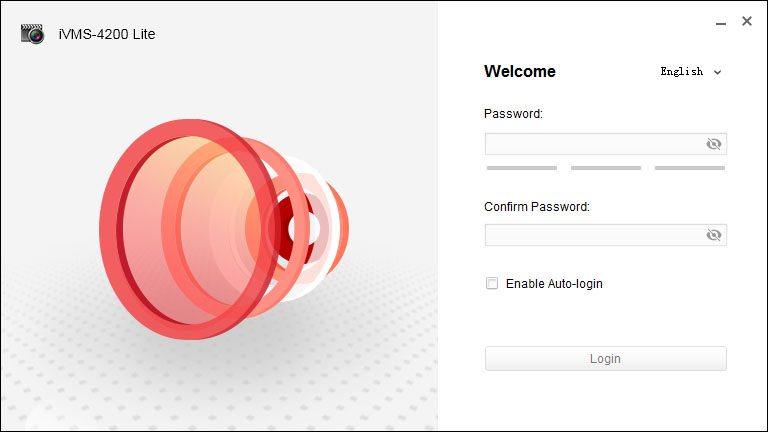Screen dimensions: 768x432
Task: Click the last password strength bar
Action: 690,168
